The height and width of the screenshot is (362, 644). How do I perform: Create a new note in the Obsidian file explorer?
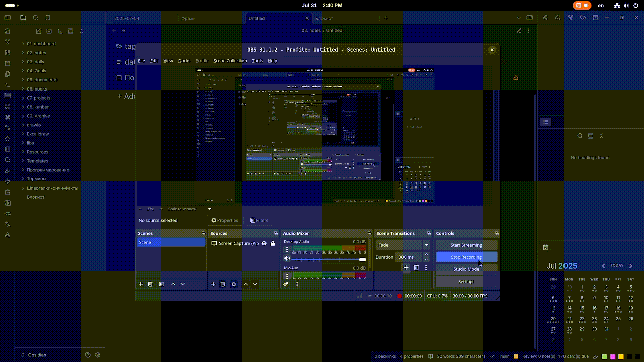[x=38, y=31]
